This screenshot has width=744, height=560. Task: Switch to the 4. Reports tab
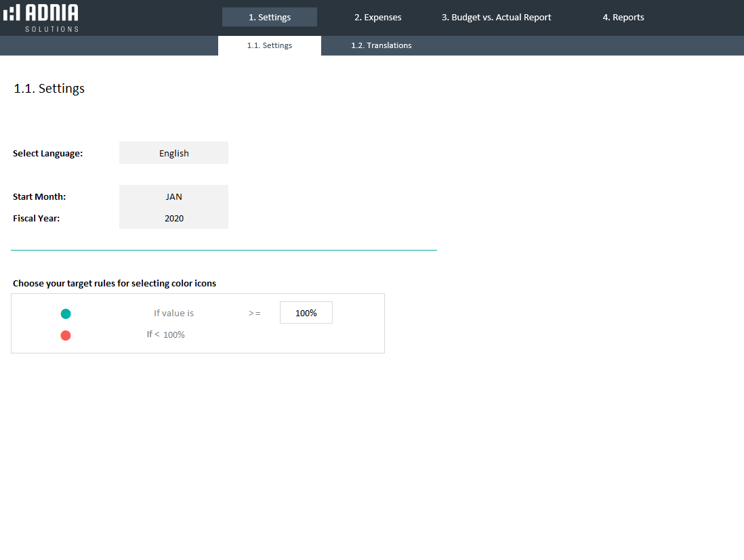(x=623, y=17)
